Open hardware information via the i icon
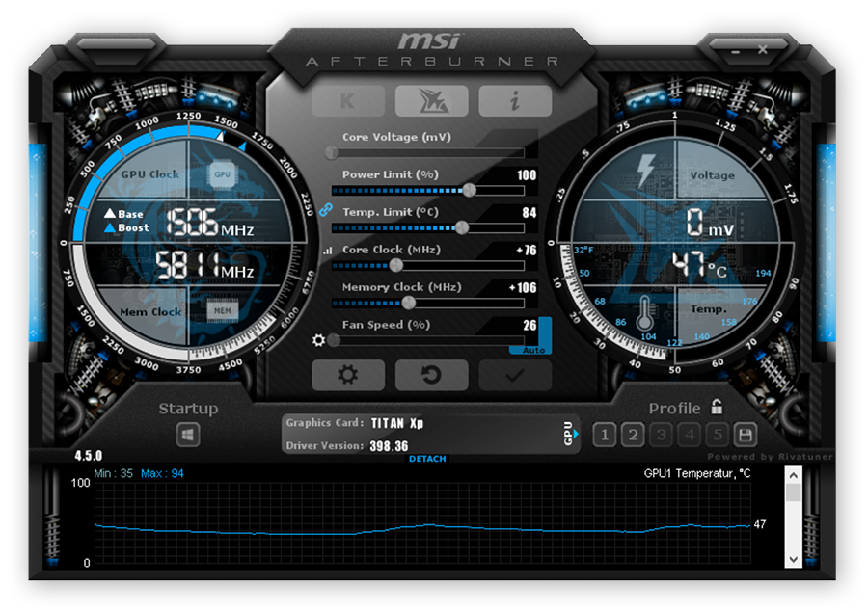 (x=515, y=99)
